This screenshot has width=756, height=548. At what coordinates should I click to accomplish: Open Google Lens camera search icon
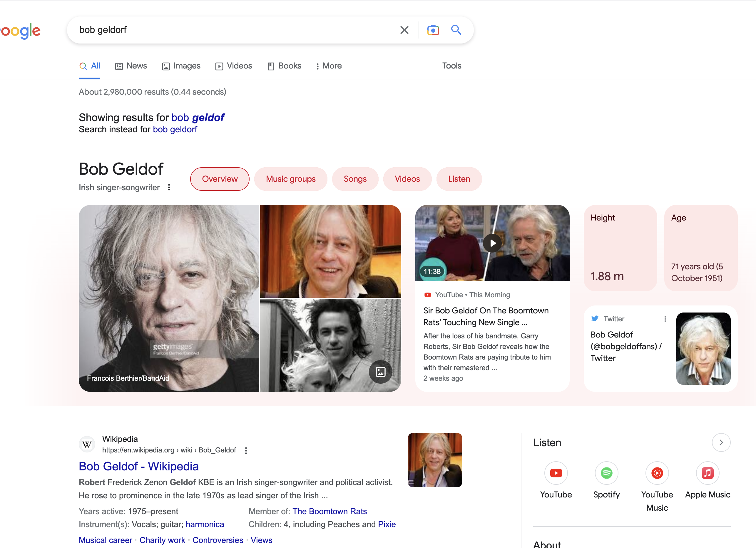click(433, 30)
